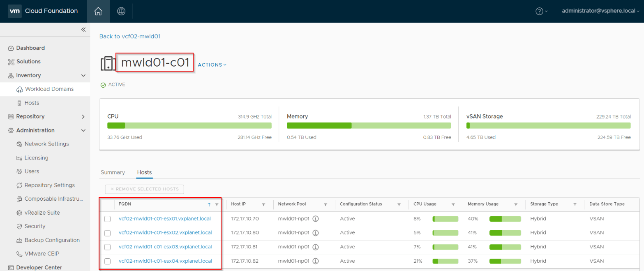Open host vcf02-mwld01-c01-esx03.vxplanet.local link

pyautogui.click(x=165, y=247)
